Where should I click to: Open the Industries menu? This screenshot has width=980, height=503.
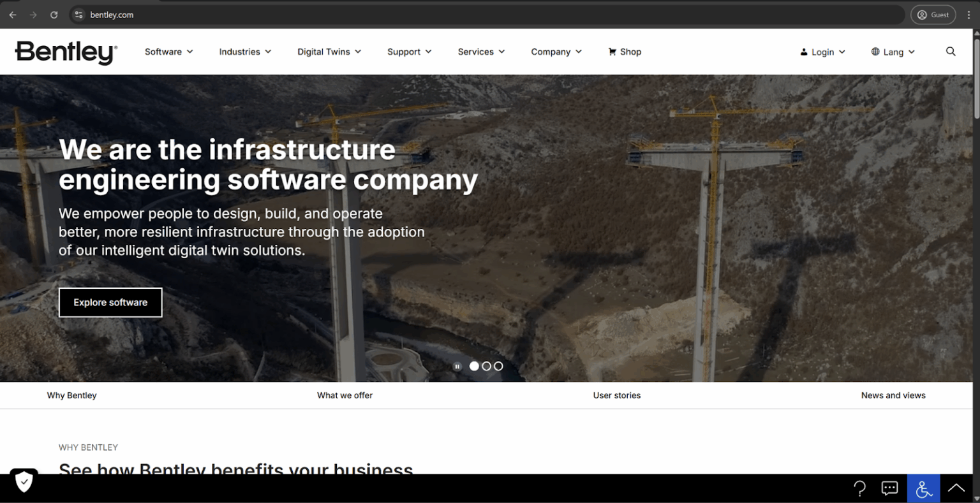[245, 52]
